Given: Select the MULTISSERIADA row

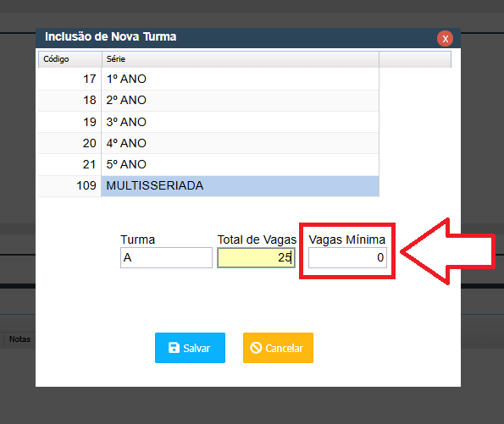Looking at the screenshot, I should click(x=208, y=185).
